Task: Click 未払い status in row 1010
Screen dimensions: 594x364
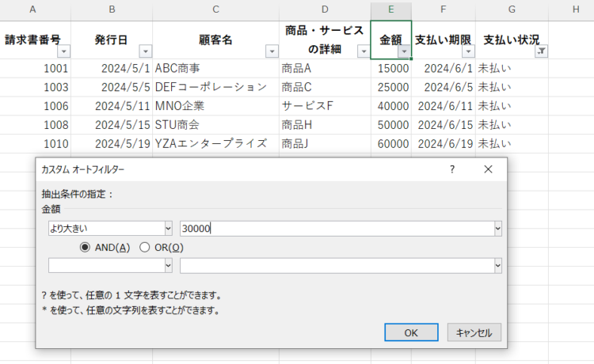Action: click(x=512, y=144)
